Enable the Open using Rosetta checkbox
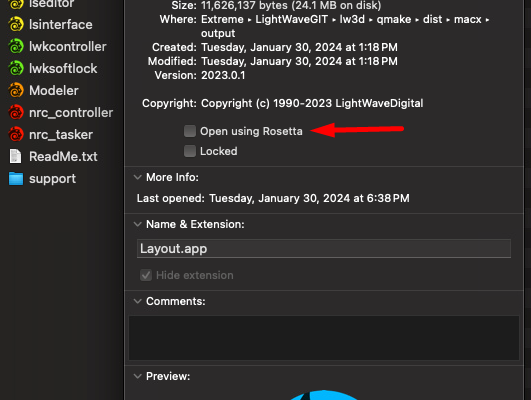The width and height of the screenshot is (531, 400). tap(190, 131)
